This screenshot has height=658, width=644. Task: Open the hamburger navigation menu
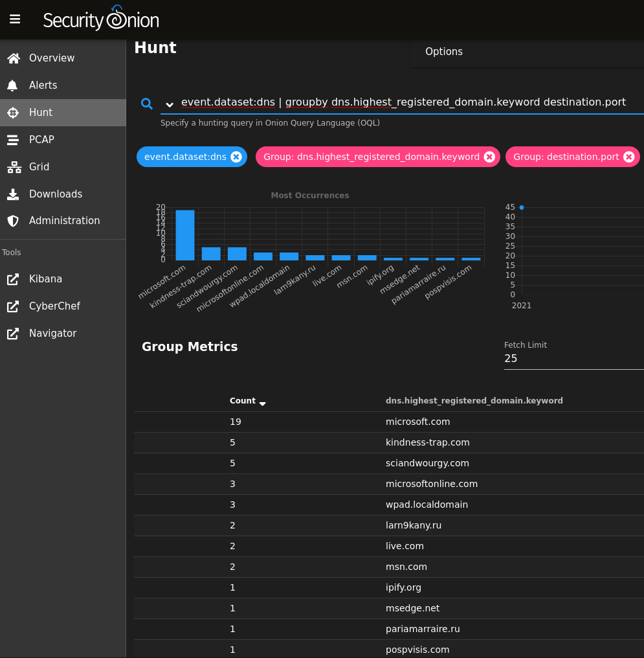tap(15, 19)
